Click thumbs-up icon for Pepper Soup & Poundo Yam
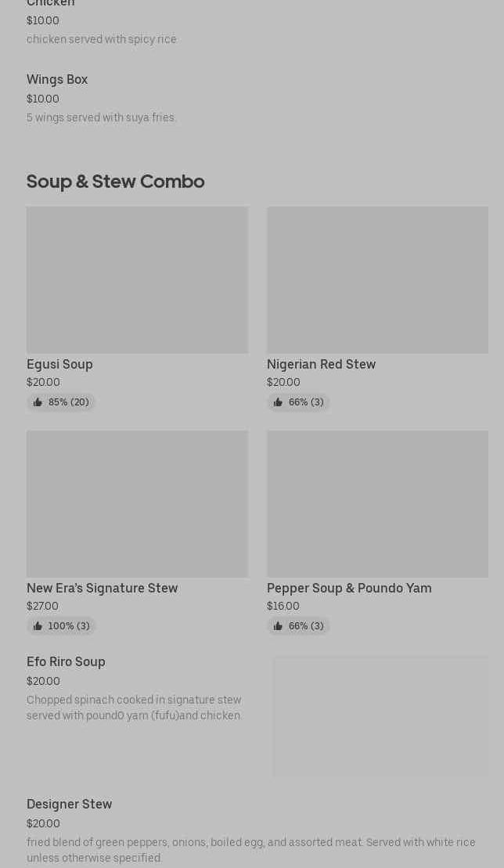 pos(278,626)
